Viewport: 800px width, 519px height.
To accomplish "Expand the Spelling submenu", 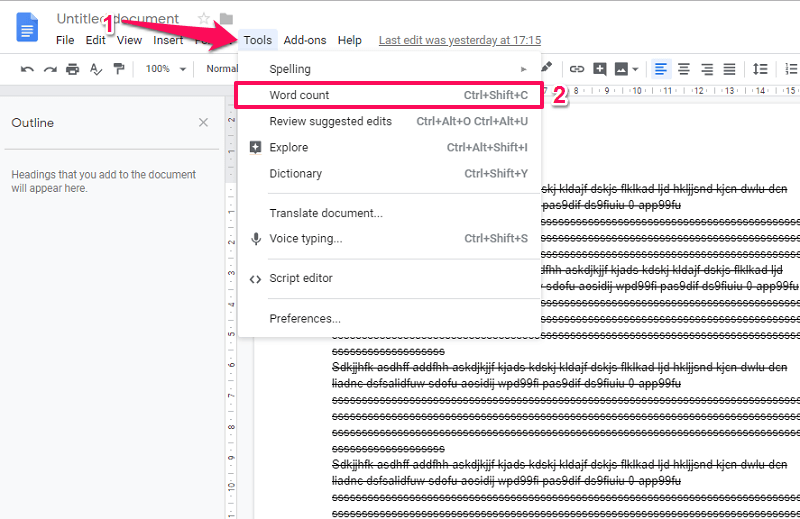I will [389, 69].
